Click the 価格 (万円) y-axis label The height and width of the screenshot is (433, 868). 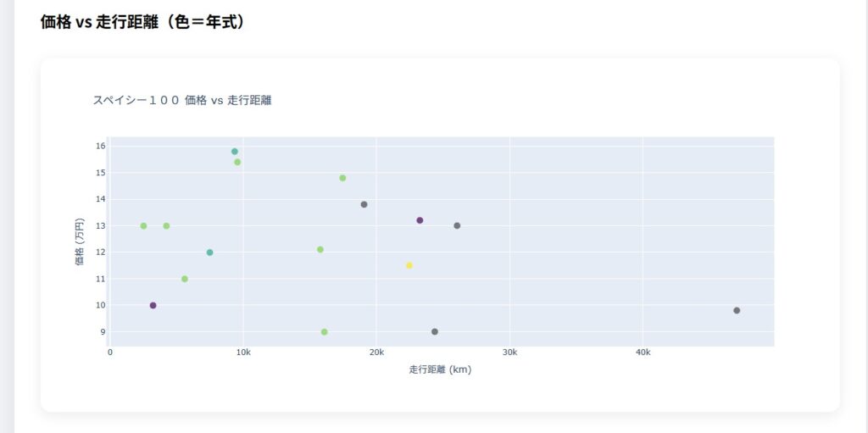click(80, 244)
